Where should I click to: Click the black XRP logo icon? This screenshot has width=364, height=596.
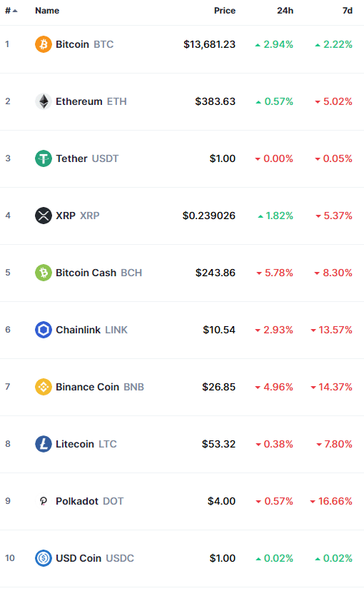pos(44,216)
